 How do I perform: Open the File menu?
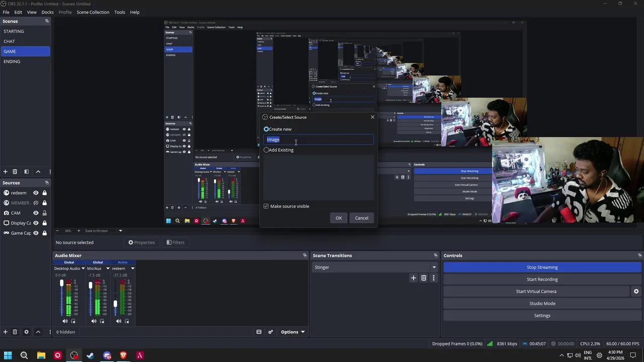(x=6, y=12)
